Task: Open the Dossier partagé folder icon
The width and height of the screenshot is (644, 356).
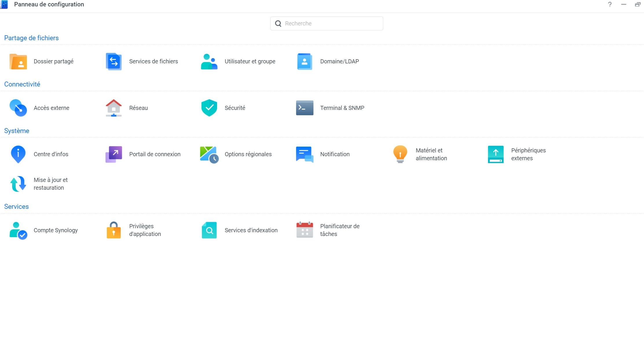Action: [x=18, y=62]
